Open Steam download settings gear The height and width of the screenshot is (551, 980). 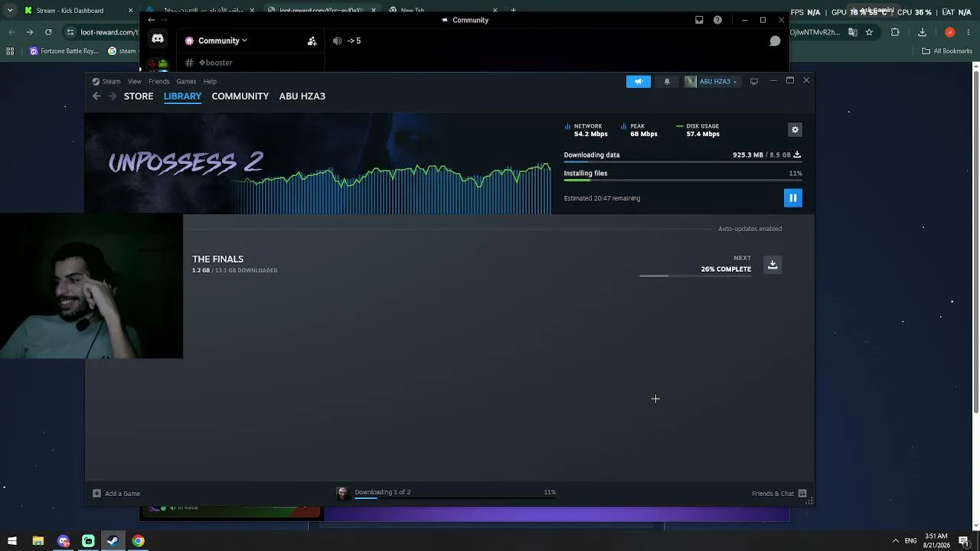795,130
